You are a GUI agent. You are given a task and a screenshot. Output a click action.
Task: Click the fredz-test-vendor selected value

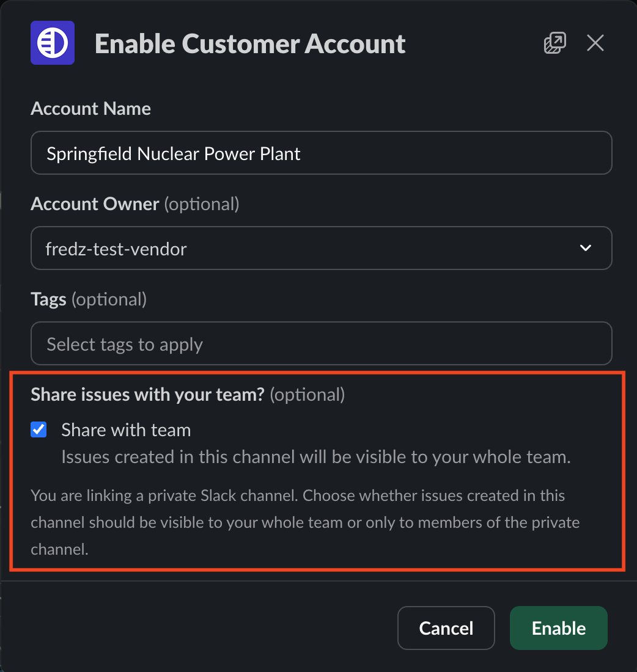pyautogui.click(x=116, y=249)
